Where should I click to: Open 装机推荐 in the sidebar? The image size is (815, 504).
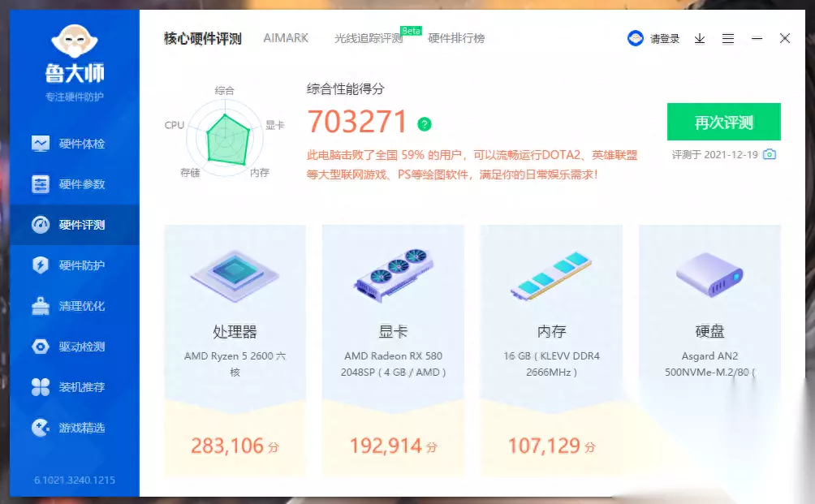75,386
